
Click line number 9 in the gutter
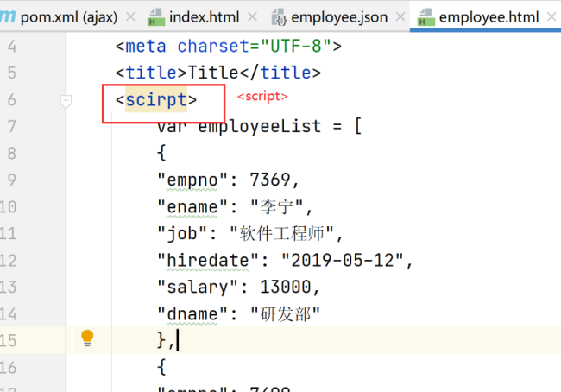coord(11,180)
